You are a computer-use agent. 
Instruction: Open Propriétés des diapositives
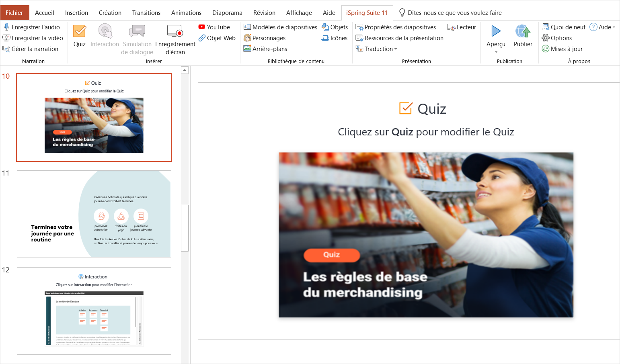(396, 27)
